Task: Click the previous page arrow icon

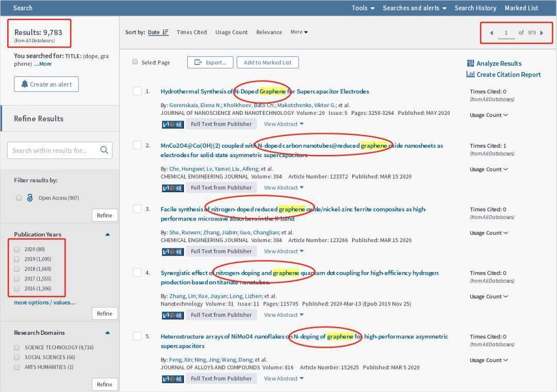Action: click(491, 33)
